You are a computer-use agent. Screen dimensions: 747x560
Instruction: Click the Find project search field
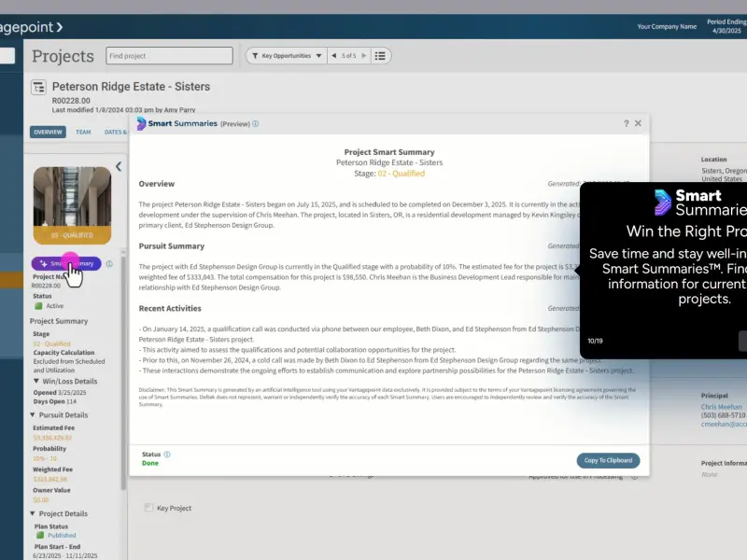click(170, 56)
